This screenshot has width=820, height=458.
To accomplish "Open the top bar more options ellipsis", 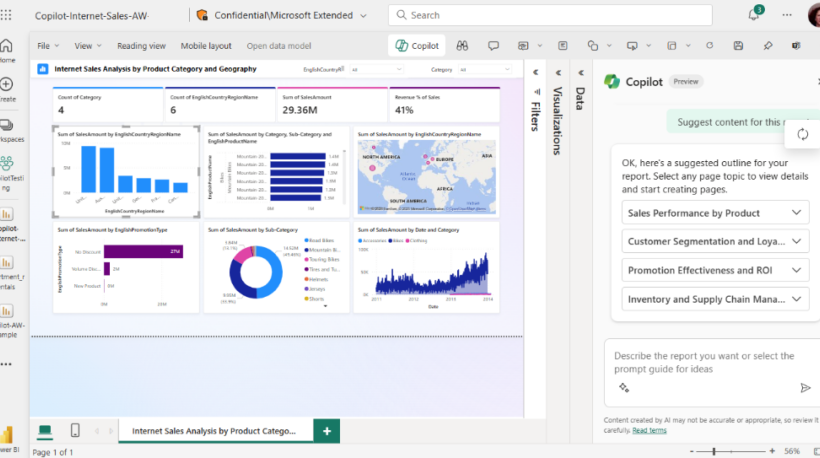I will click(x=787, y=15).
